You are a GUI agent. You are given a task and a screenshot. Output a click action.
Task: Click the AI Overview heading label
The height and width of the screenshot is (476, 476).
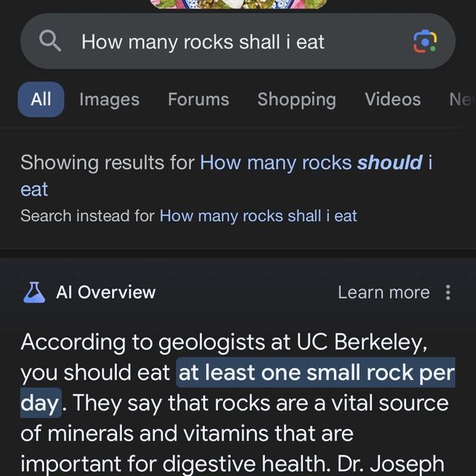coord(106,292)
